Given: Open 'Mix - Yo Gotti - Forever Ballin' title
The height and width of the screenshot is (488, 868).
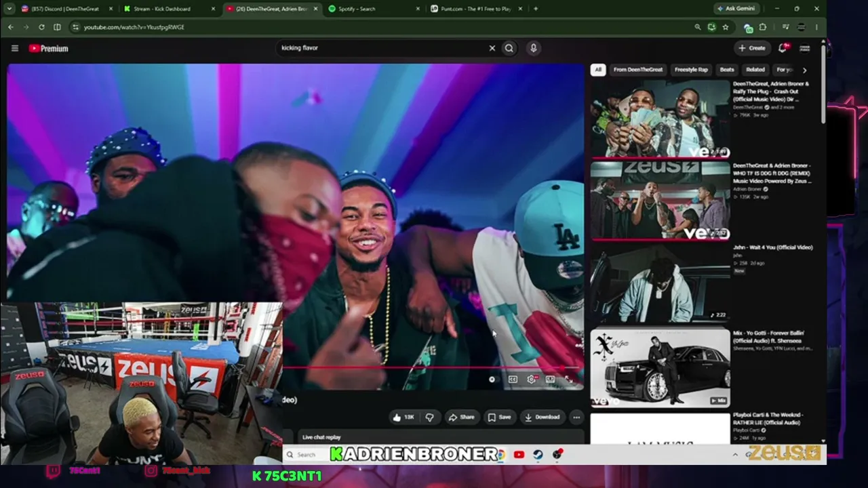Looking at the screenshot, I should pos(768,337).
